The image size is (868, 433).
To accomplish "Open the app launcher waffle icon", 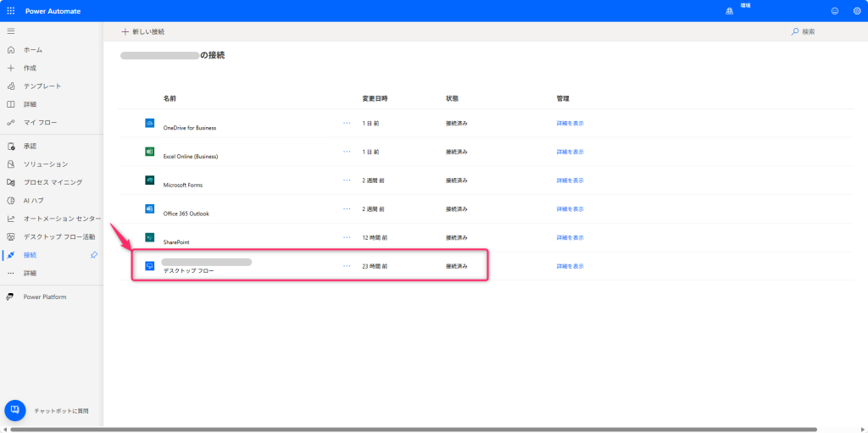I will coord(11,11).
